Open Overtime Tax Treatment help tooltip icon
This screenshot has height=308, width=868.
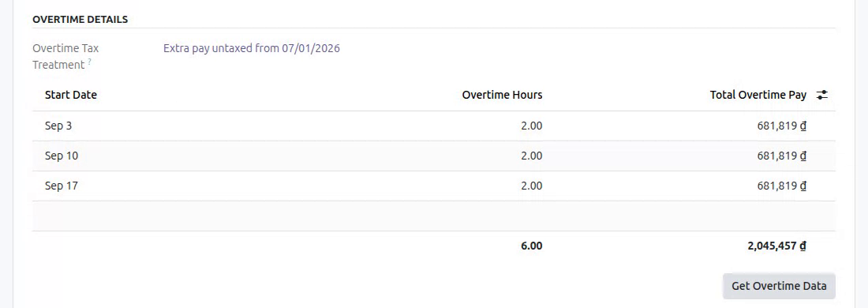click(x=90, y=62)
